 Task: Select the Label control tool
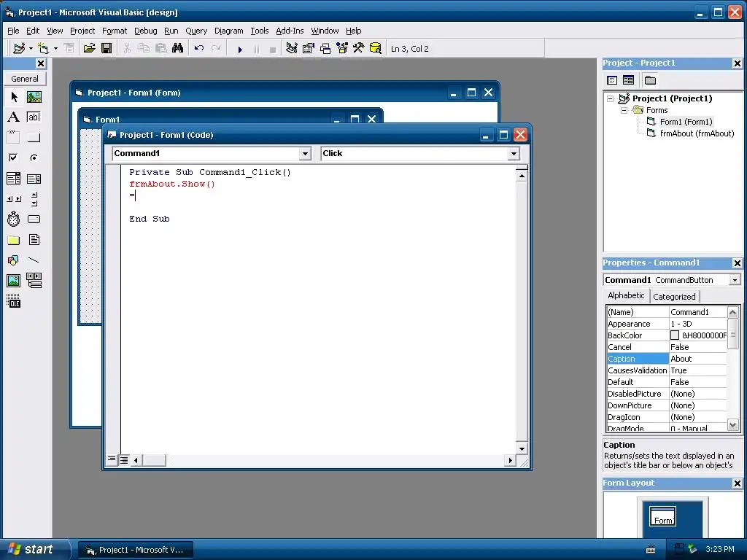click(x=14, y=117)
